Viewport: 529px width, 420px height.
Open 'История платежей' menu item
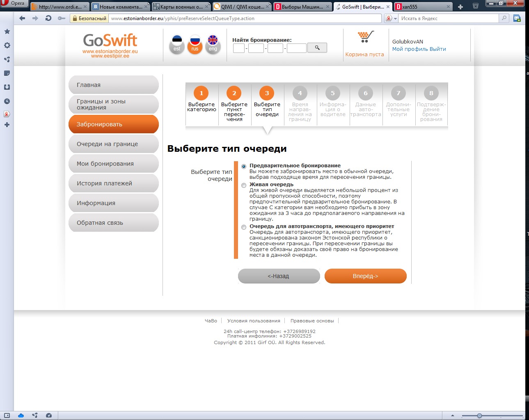(x=114, y=183)
